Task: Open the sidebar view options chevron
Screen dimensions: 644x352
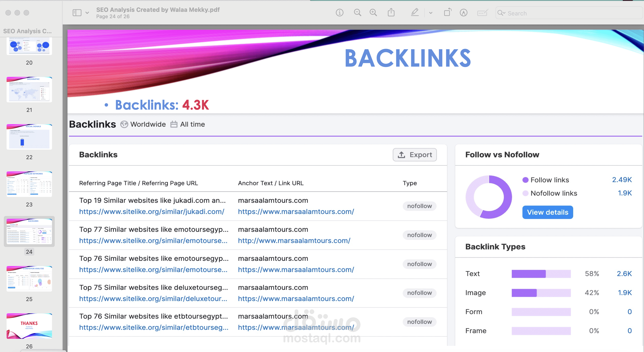Action: click(87, 13)
